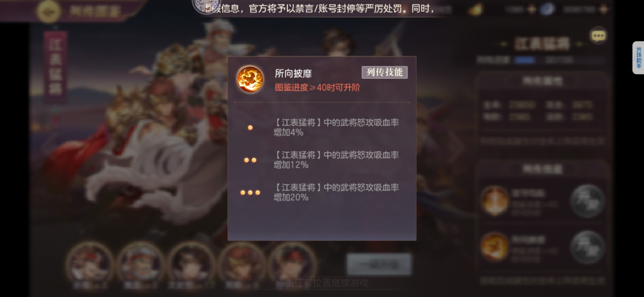Open the 光环助手 side tab
This screenshot has height=297, width=644.
(638, 57)
